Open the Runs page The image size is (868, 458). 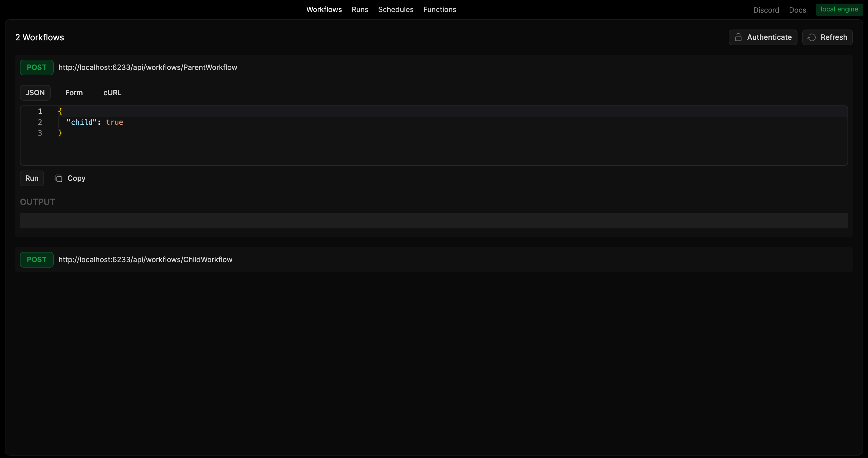point(360,9)
